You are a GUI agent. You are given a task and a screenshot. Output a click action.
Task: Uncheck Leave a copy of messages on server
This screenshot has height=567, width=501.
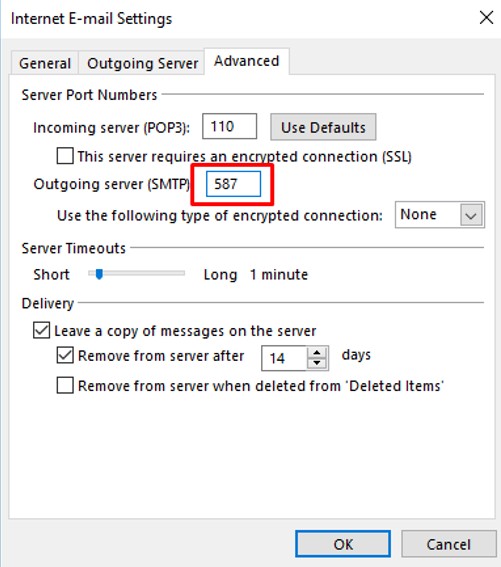coord(42,331)
